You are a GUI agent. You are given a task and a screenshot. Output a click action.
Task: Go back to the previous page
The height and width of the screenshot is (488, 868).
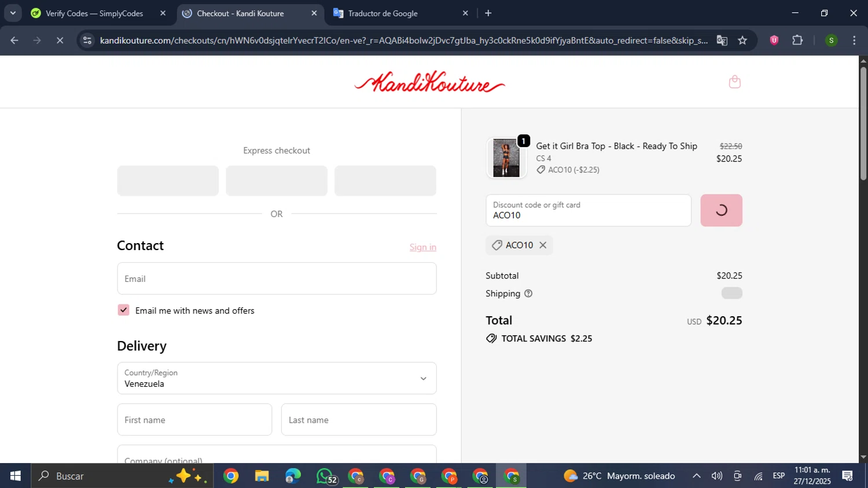coord(14,40)
